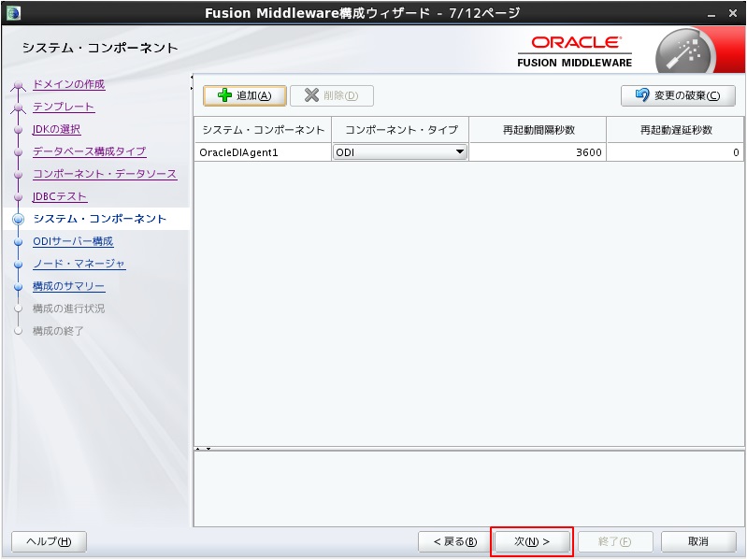Image resolution: width=747 pixels, height=560 pixels.
Task: Jump to 構成のサマリー step link
Action: [x=68, y=286]
